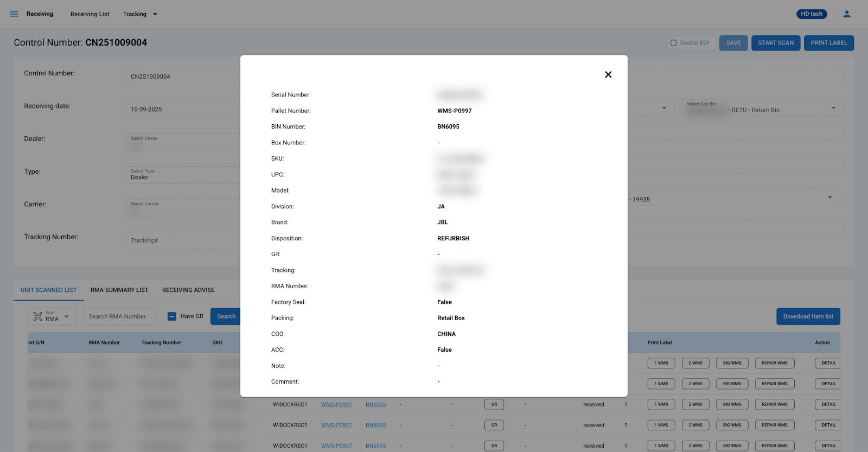Go to Receiving List menu item
Viewport: 868px width, 452px height.
[x=90, y=14]
